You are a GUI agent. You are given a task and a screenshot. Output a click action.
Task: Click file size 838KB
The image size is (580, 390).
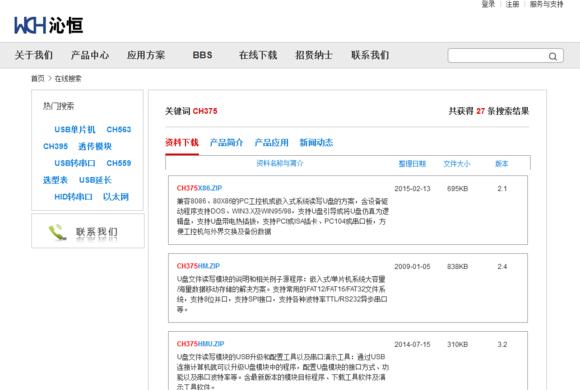[458, 267]
